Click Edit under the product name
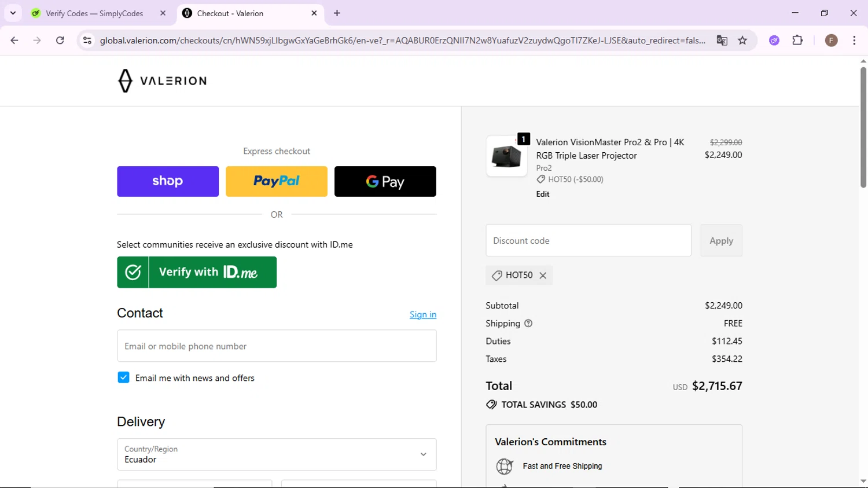The height and width of the screenshot is (488, 868). click(x=543, y=194)
